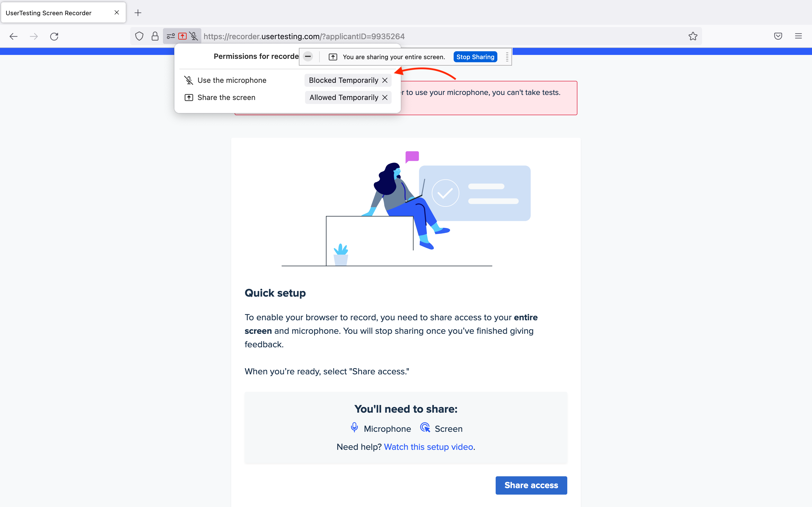Click the sharing bar drag handle
This screenshot has height=507, width=812.
pos(507,57)
